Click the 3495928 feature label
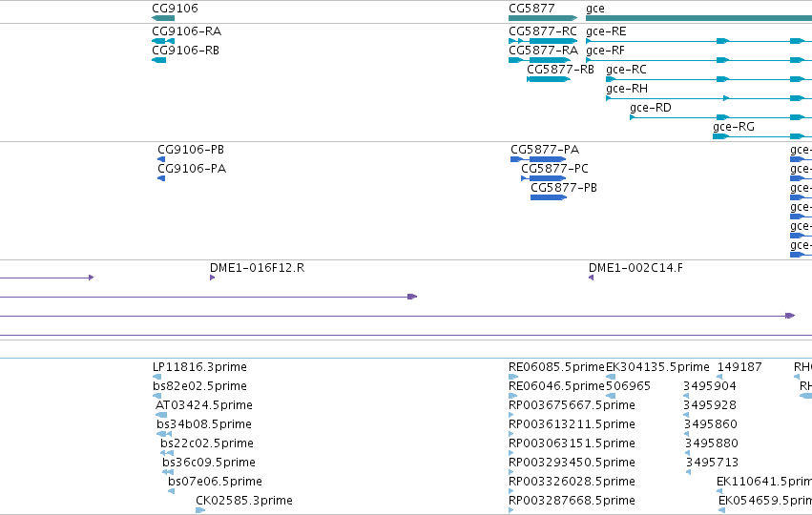The height and width of the screenshot is (515, 812). (x=710, y=405)
